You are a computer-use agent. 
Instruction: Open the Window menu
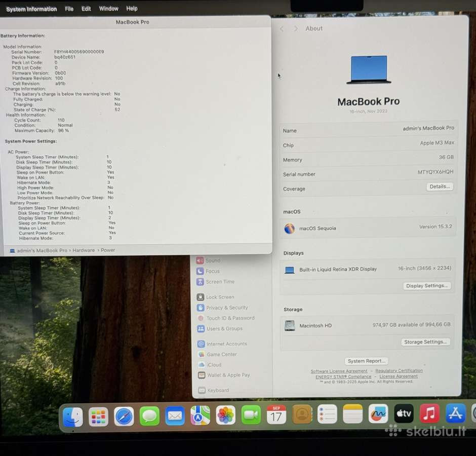(x=108, y=9)
